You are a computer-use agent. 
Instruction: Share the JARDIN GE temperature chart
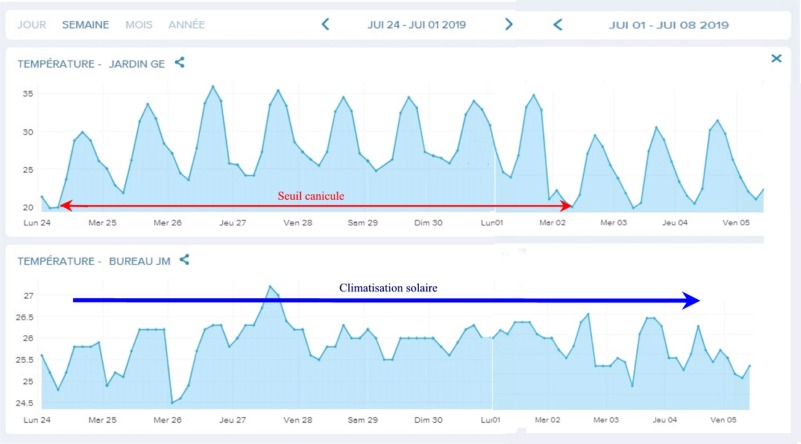point(179,62)
